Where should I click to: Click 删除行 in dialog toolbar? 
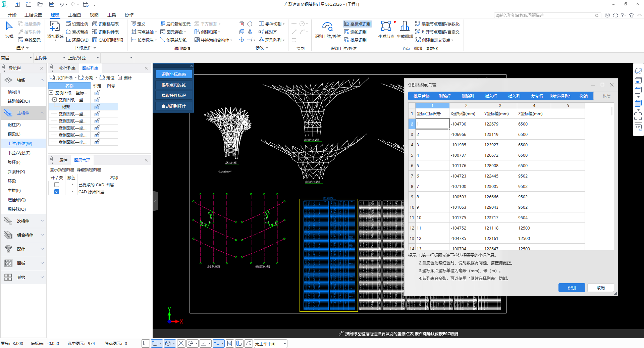click(x=444, y=96)
